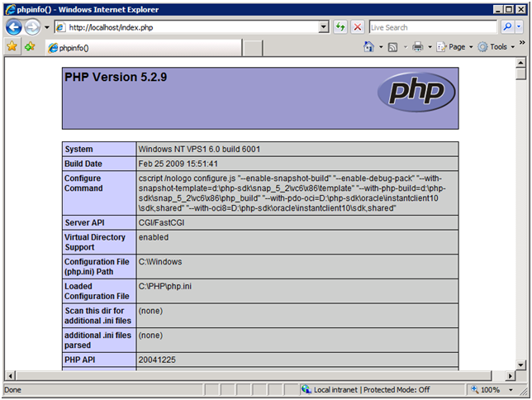
Task: Open a new blank tab
Action: [253, 48]
